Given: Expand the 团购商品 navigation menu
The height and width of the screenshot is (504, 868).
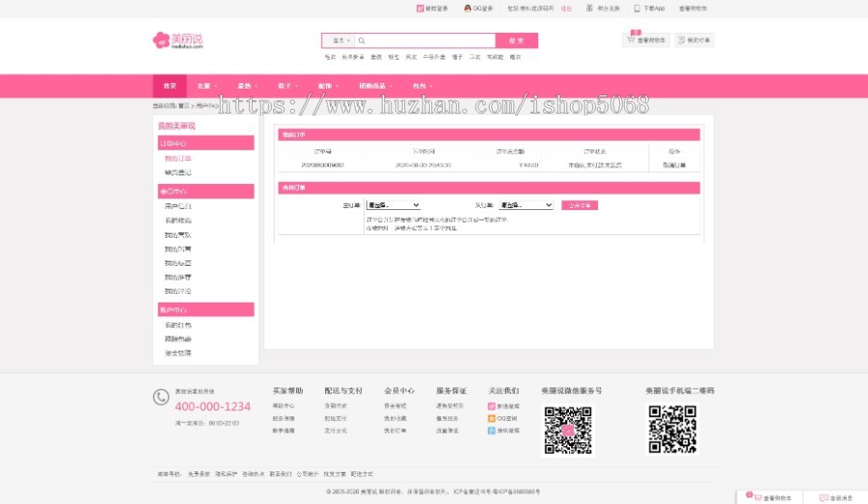Looking at the screenshot, I should pyautogui.click(x=375, y=86).
